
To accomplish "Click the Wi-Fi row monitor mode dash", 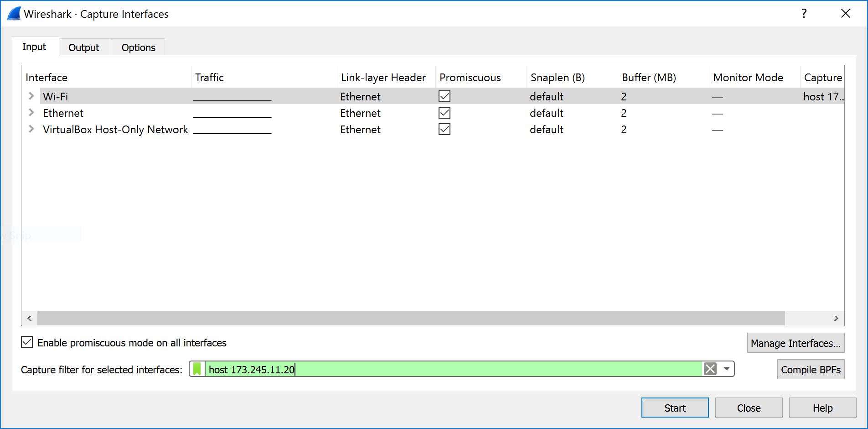I will (x=718, y=97).
